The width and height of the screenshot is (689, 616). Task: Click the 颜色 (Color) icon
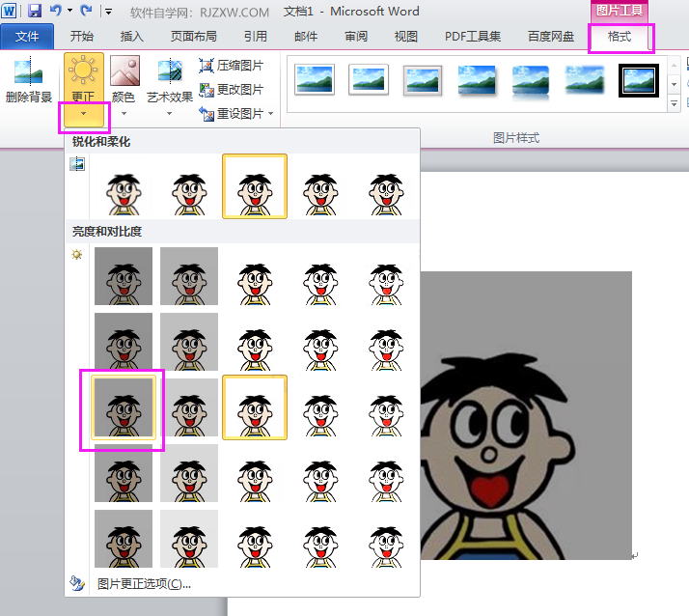[124, 70]
